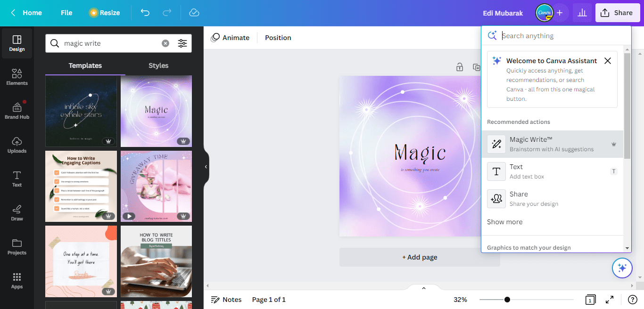Image resolution: width=644 pixels, height=309 pixels.
Task: Select the Magic template thumbnail
Action: tap(156, 111)
